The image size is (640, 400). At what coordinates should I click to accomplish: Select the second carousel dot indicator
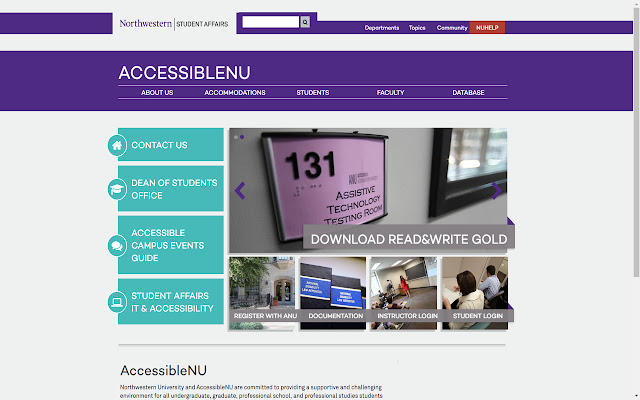tap(242, 137)
